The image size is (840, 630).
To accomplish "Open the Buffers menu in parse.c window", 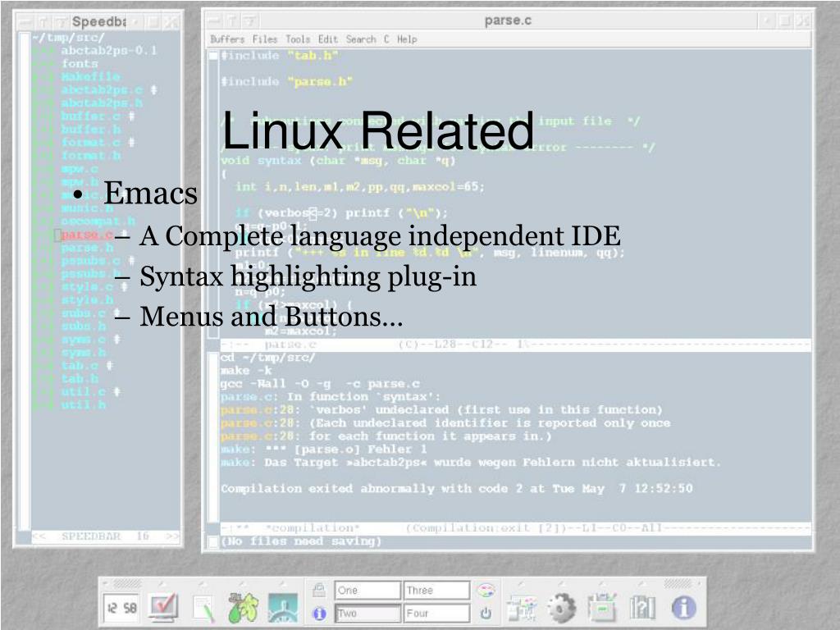I will (227, 39).
